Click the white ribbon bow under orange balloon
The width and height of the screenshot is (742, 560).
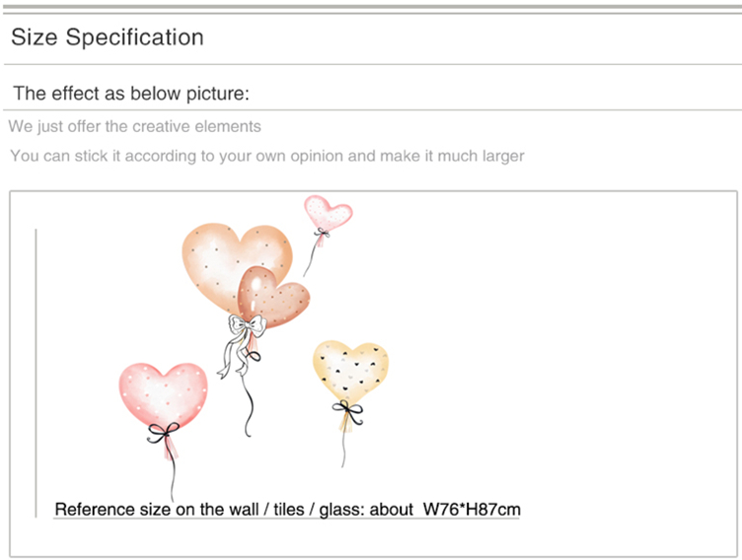coord(247,324)
